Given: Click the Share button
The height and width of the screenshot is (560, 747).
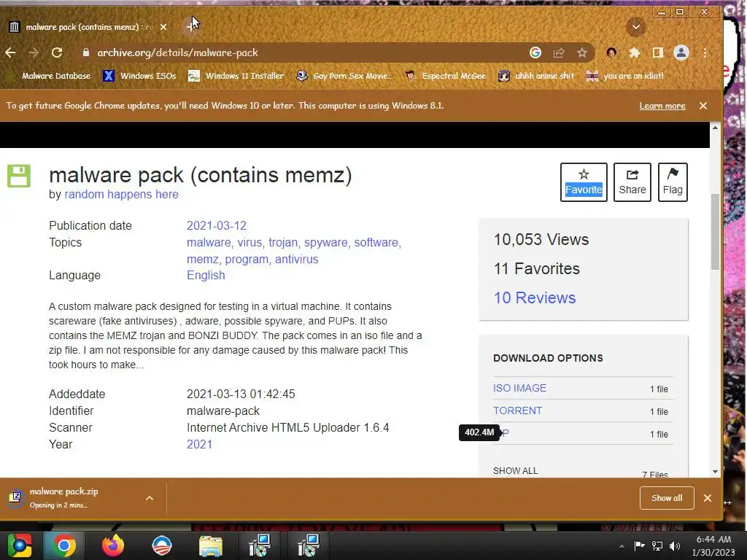Looking at the screenshot, I should coord(632,182).
